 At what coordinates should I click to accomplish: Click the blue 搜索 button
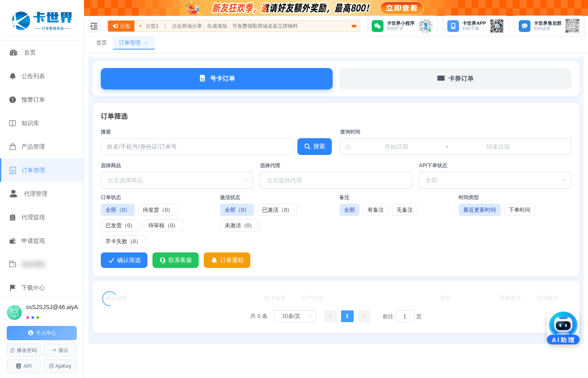[315, 147]
